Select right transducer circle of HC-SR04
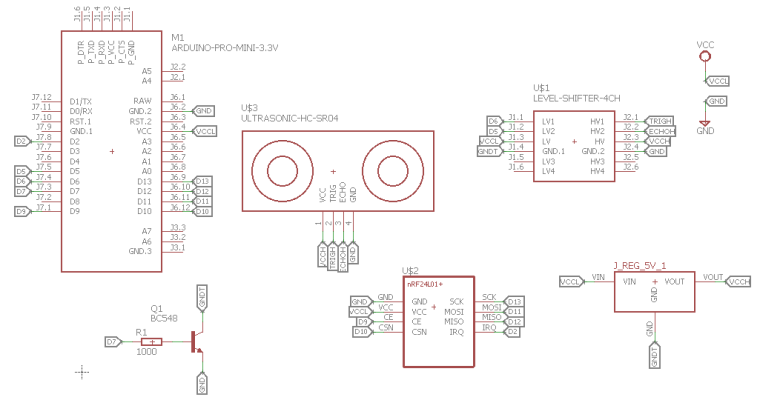This screenshot has width=760, height=400. pyautogui.click(x=393, y=171)
